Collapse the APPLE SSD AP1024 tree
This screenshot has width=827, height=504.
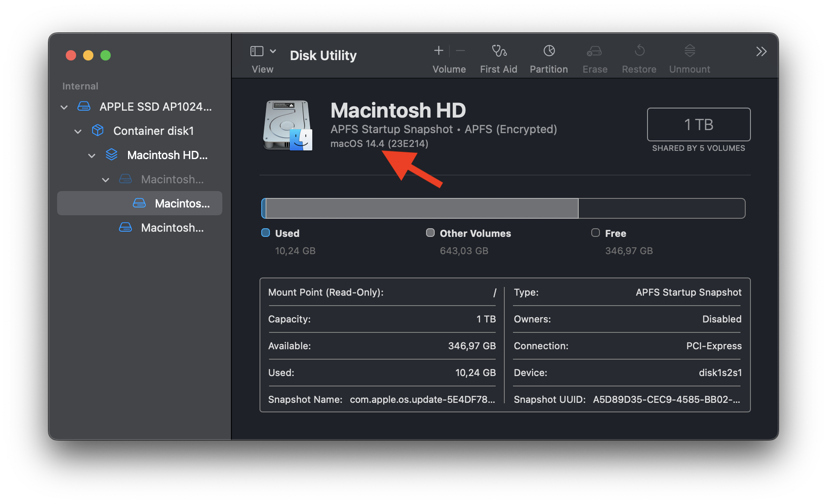(x=64, y=107)
